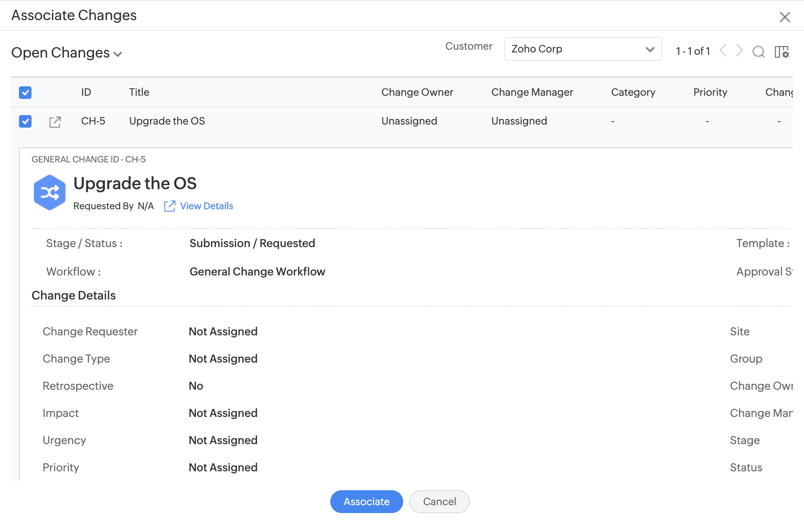This screenshot has height=532, width=804.
Task: Open CH-5 in new window icon
Action: (55, 122)
